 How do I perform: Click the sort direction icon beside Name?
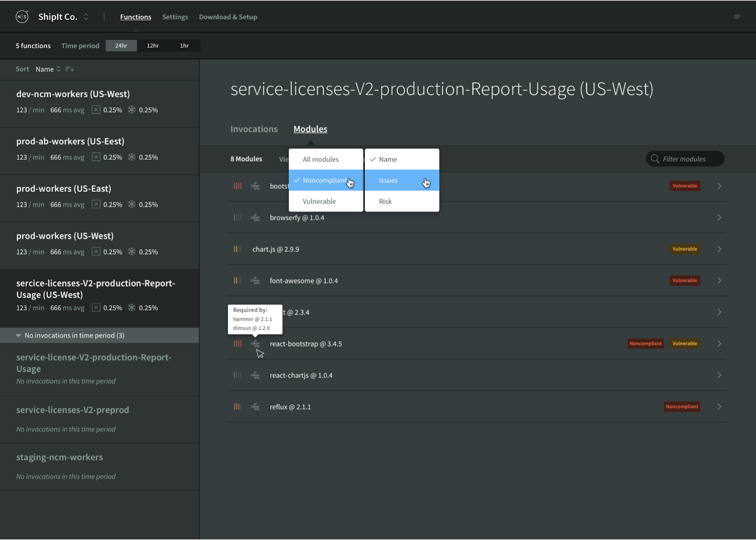pyautogui.click(x=69, y=69)
